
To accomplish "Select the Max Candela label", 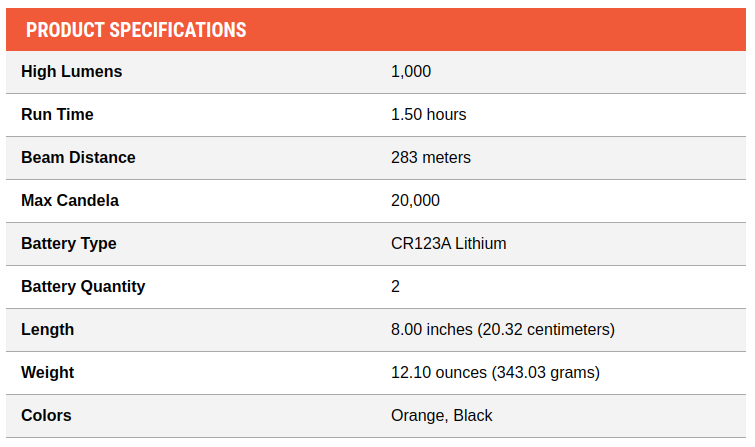I will click(70, 200).
